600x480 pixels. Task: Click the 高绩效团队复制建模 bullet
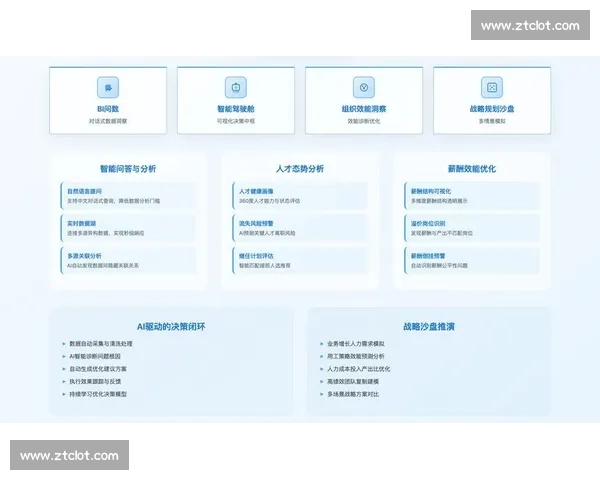click(x=349, y=382)
